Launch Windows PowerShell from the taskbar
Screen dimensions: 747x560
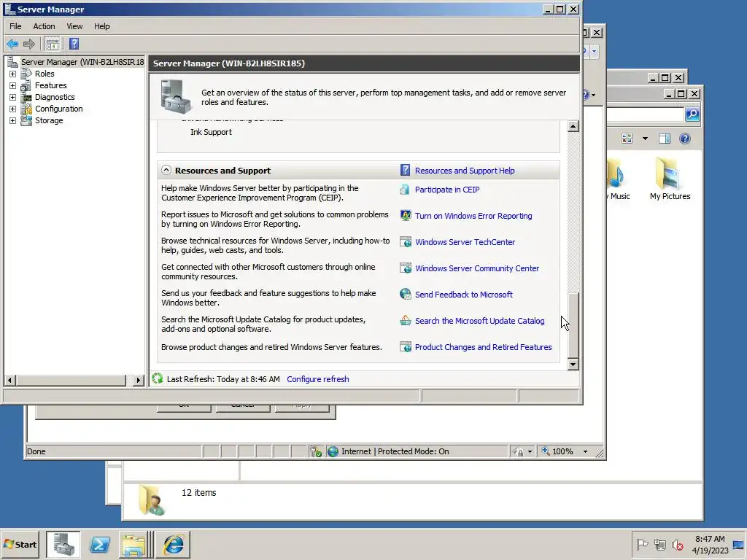point(99,545)
